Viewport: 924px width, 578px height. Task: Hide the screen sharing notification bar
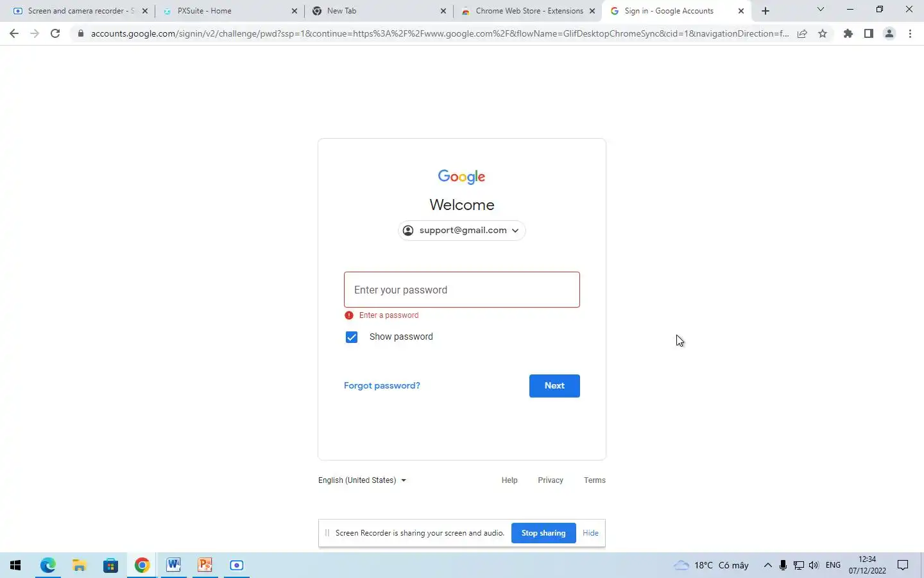(x=590, y=533)
